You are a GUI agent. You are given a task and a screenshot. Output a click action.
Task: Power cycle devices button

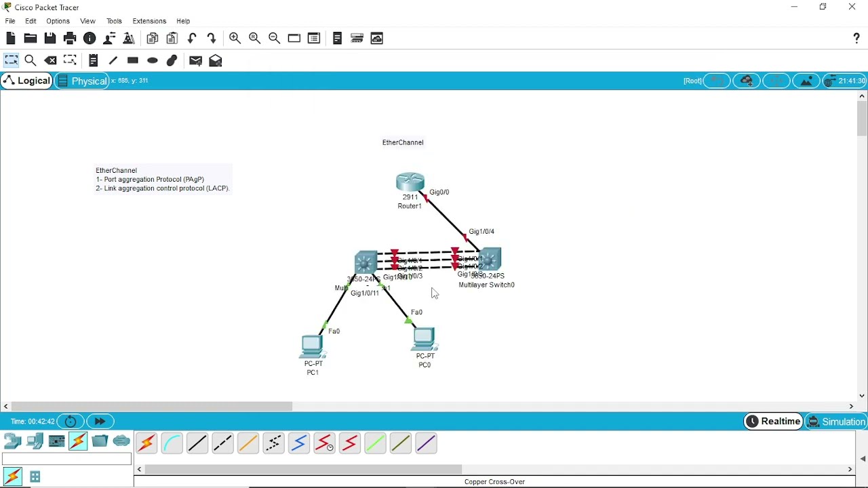(x=71, y=422)
